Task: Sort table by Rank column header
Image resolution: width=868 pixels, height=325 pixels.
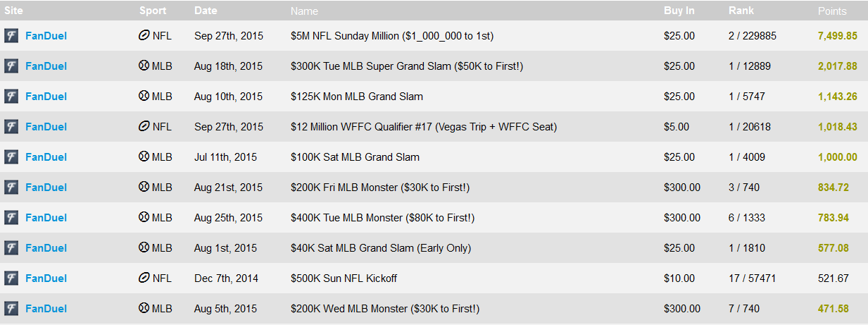Action: [741, 11]
